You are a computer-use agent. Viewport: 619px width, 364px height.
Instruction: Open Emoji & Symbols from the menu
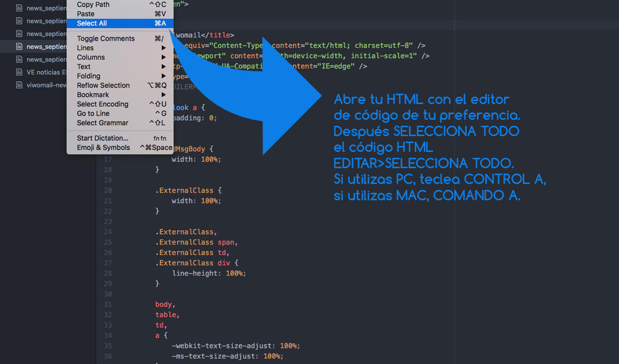[x=103, y=148]
